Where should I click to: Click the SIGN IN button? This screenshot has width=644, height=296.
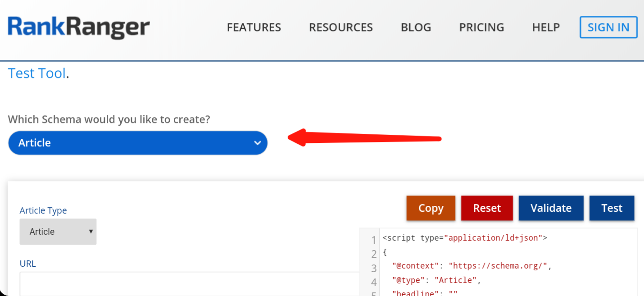608,27
